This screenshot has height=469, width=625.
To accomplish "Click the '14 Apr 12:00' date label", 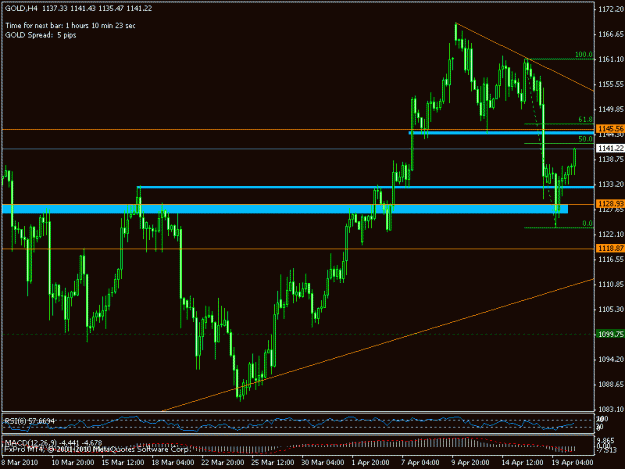I will click(x=523, y=463).
